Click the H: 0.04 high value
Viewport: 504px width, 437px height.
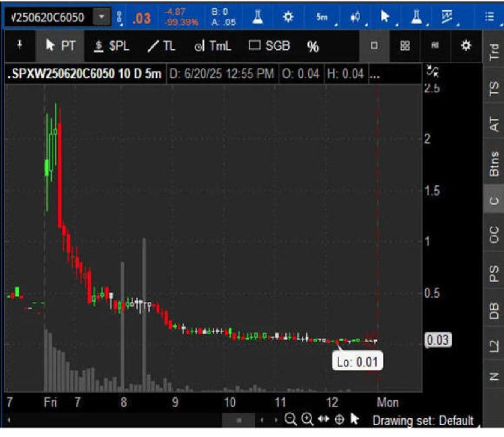coord(346,73)
